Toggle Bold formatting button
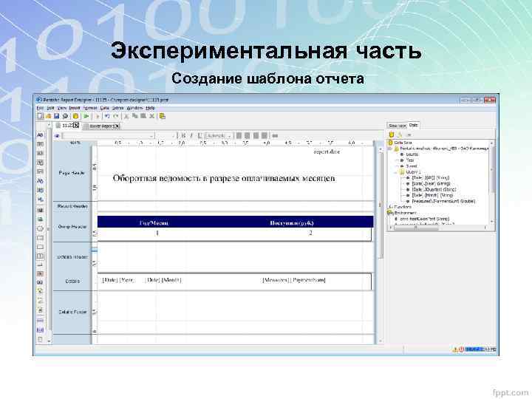The image size is (532, 399). pos(183,136)
